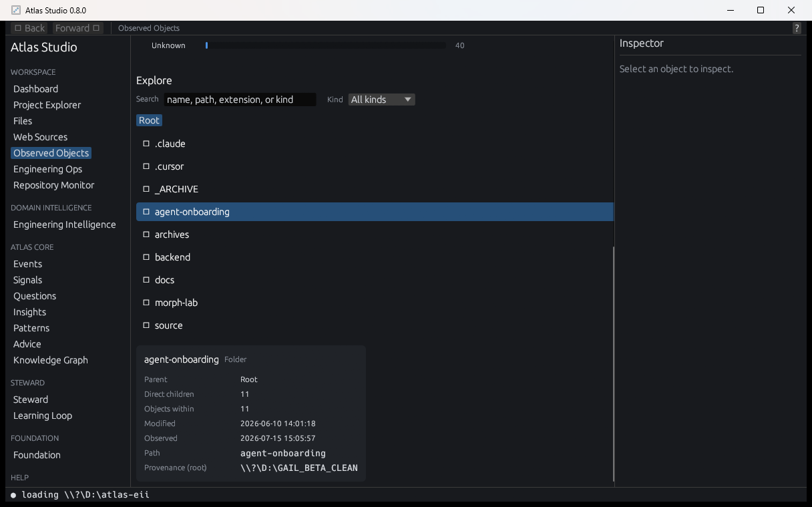Screen dimensions: 812x507
Task: Click the square icon beside backend
Action: (146, 257)
